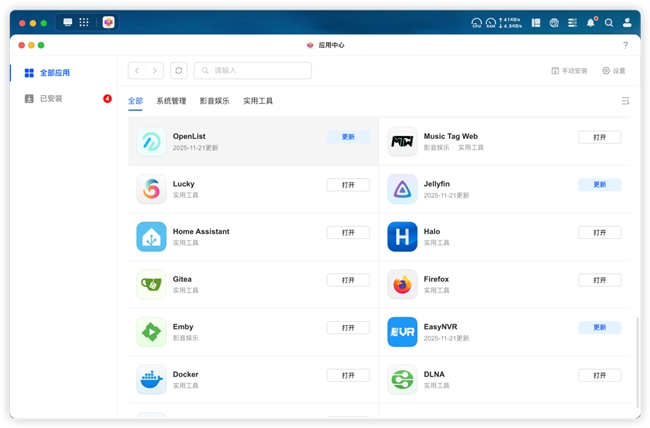Open Home Assistant with 打开 button

(x=348, y=233)
